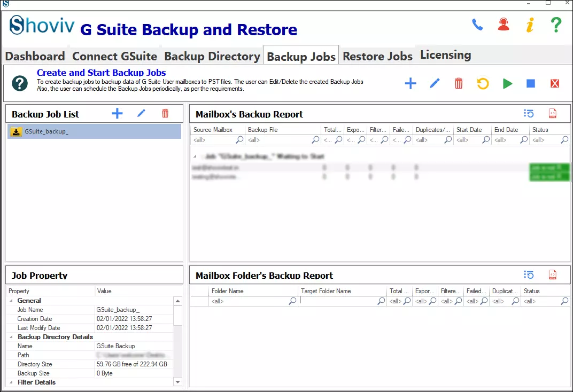573x392 pixels.
Task: Click the Name value GSuite Backup
Action: (115, 346)
